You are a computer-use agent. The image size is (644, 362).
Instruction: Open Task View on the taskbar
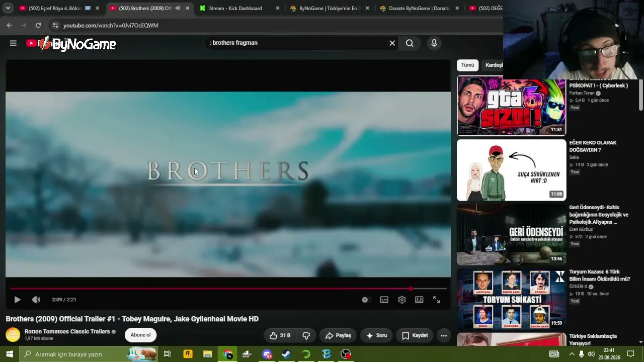click(x=167, y=354)
